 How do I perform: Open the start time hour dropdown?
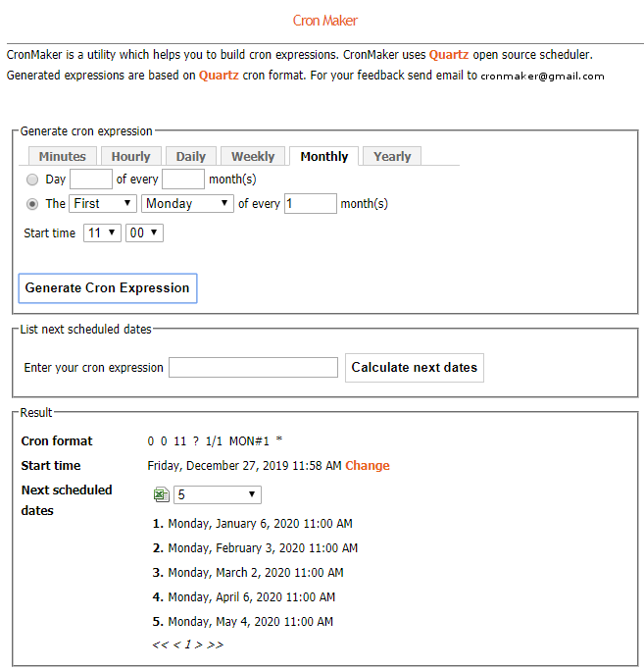tap(102, 232)
